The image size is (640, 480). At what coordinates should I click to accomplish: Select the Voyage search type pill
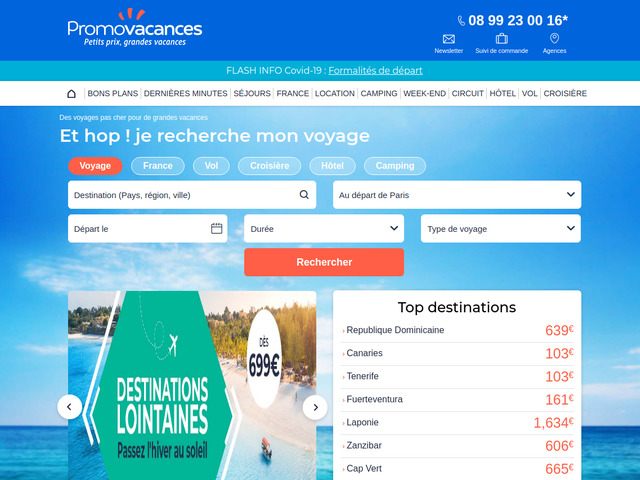pyautogui.click(x=95, y=166)
